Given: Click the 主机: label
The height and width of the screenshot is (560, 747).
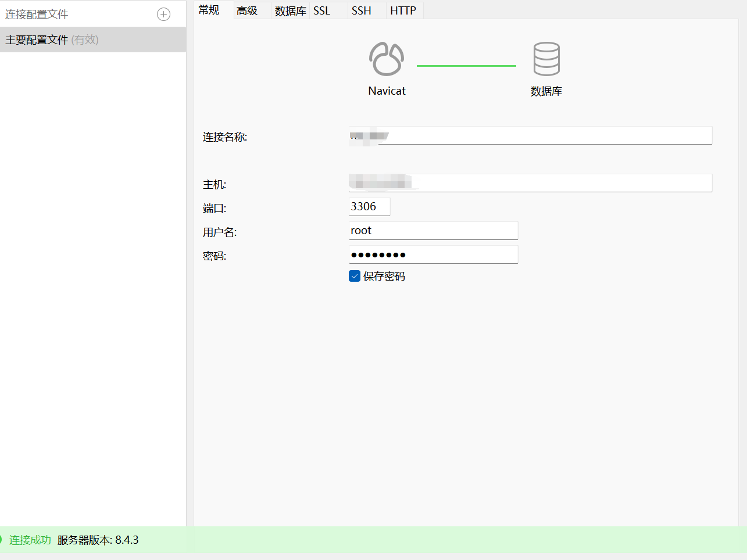Looking at the screenshot, I should 215,185.
